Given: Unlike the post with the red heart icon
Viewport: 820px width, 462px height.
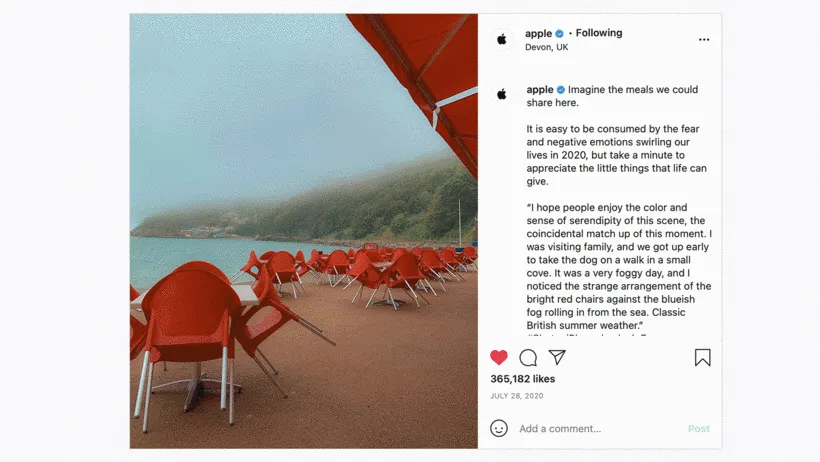Looking at the screenshot, I should point(498,357).
